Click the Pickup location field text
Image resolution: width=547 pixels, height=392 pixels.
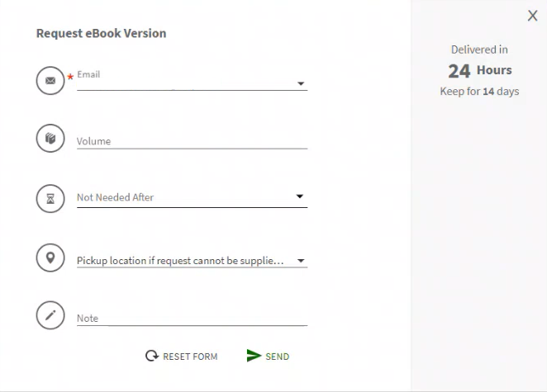(180, 262)
